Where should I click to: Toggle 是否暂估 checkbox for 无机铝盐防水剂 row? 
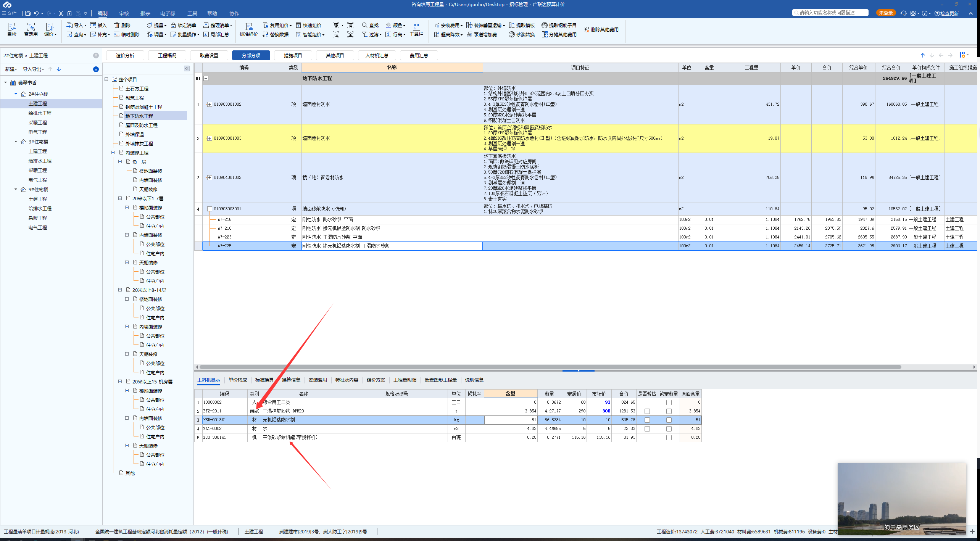coord(647,420)
